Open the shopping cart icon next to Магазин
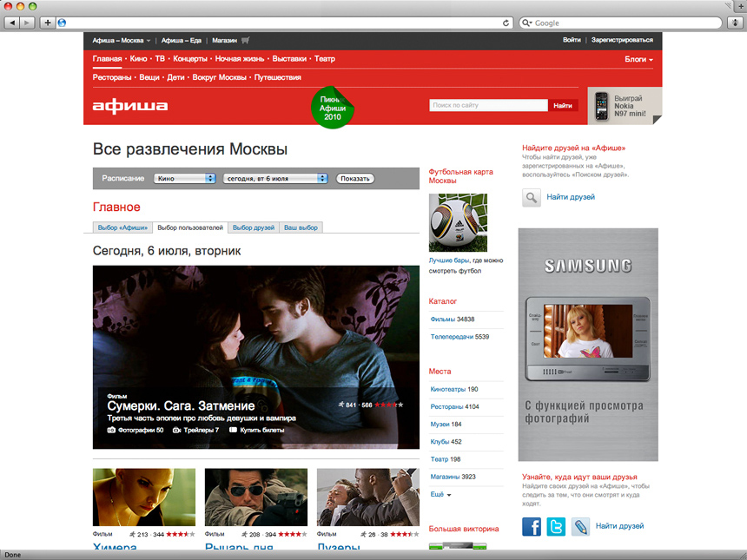 pyautogui.click(x=245, y=40)
